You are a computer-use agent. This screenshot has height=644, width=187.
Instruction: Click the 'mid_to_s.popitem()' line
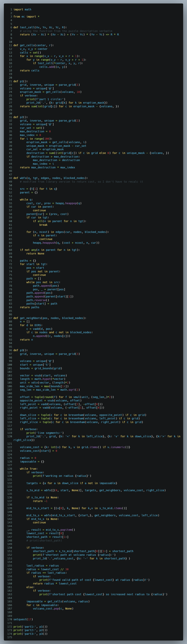tap(50, 530)
